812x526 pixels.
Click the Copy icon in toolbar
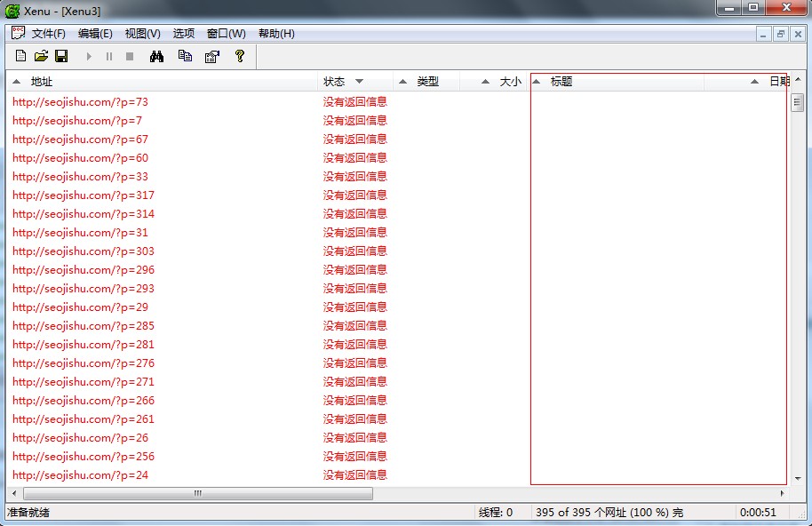[185, 56]
